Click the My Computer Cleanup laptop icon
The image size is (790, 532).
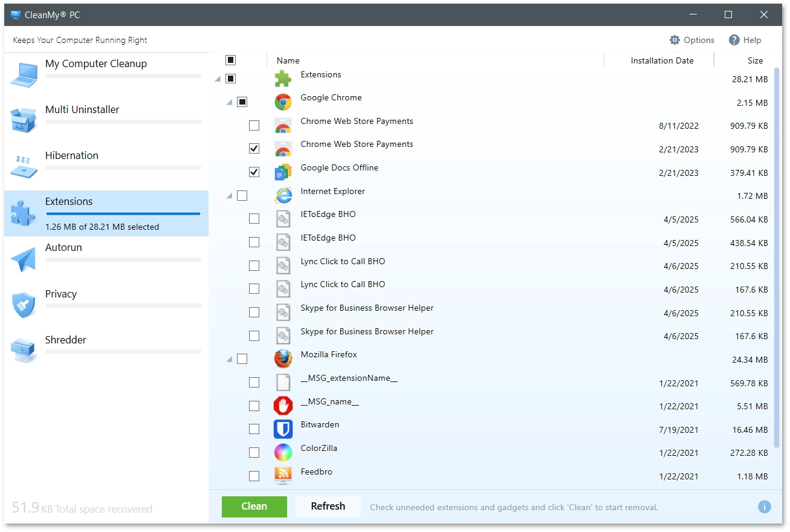(x=24, y=74)
